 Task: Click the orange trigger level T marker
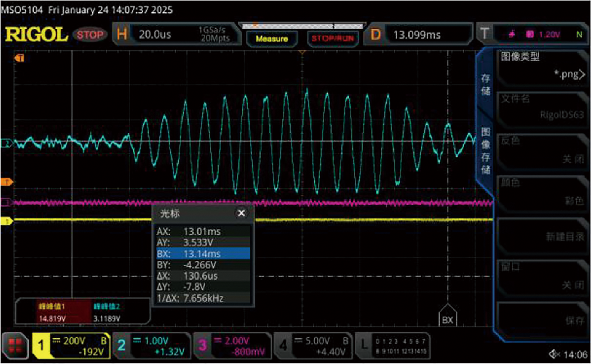tap(7, 182)
